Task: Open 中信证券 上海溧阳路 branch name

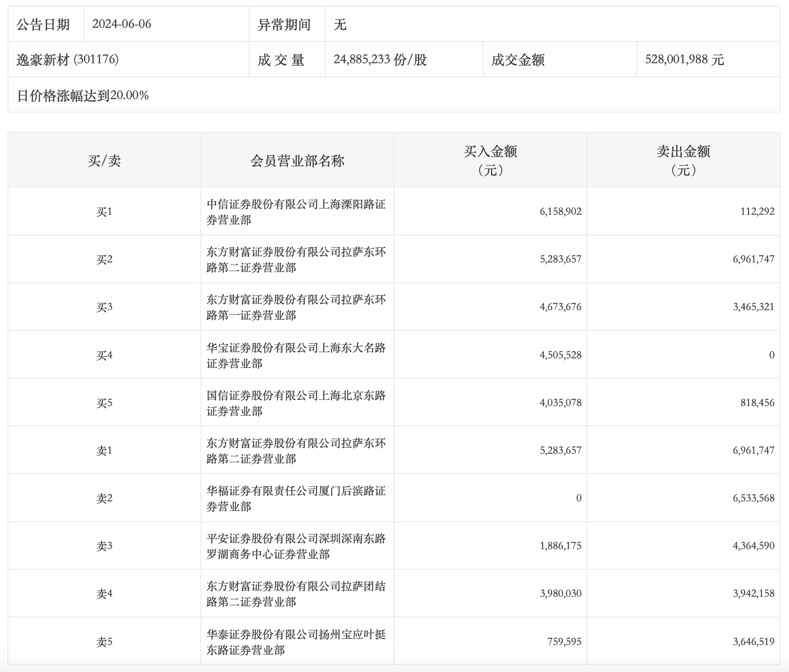Action: coord(296,212)
